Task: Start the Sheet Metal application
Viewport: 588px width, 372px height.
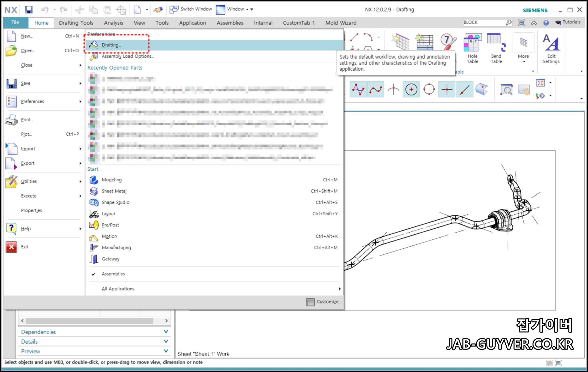Action: [x=214, y=191]
